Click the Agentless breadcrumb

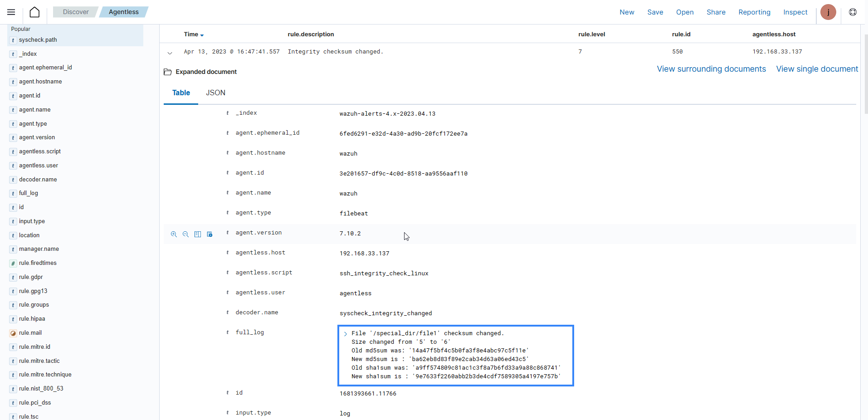tap(123, 12)
